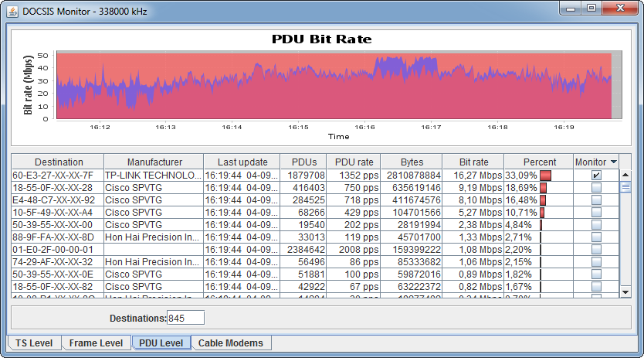Click the Java icon in the title bar
Image resolution: width=644 pixels, height=358 pixels.
[12, 12]
